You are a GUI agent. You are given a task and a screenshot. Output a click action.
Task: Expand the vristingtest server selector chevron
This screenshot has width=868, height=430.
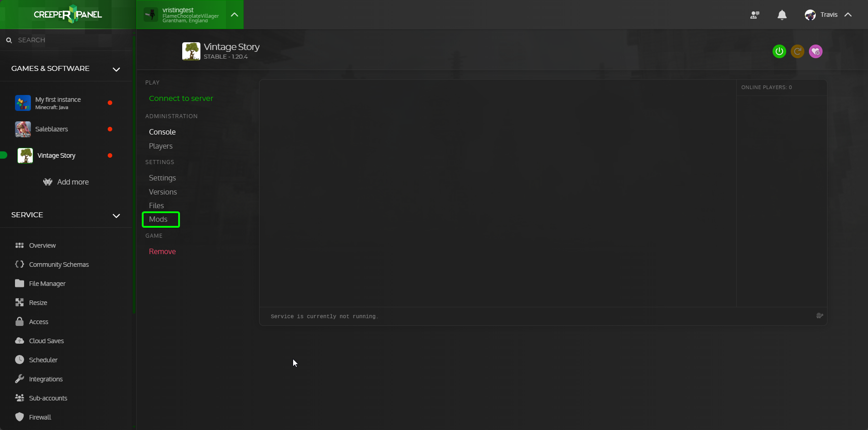coord(234,15)
